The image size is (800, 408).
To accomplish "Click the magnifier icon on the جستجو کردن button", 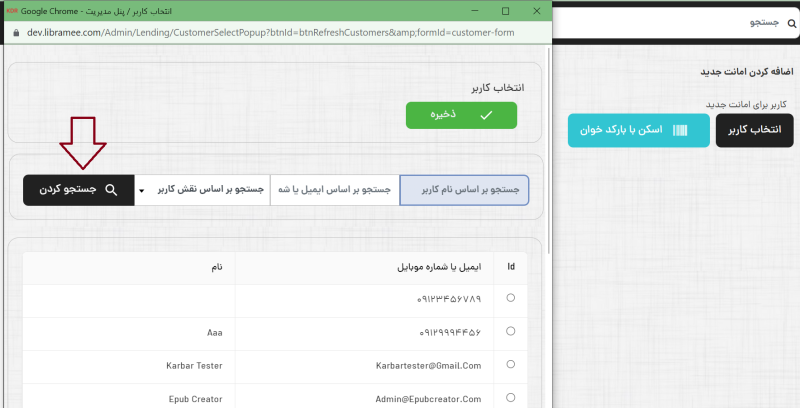I will [111, 189].
